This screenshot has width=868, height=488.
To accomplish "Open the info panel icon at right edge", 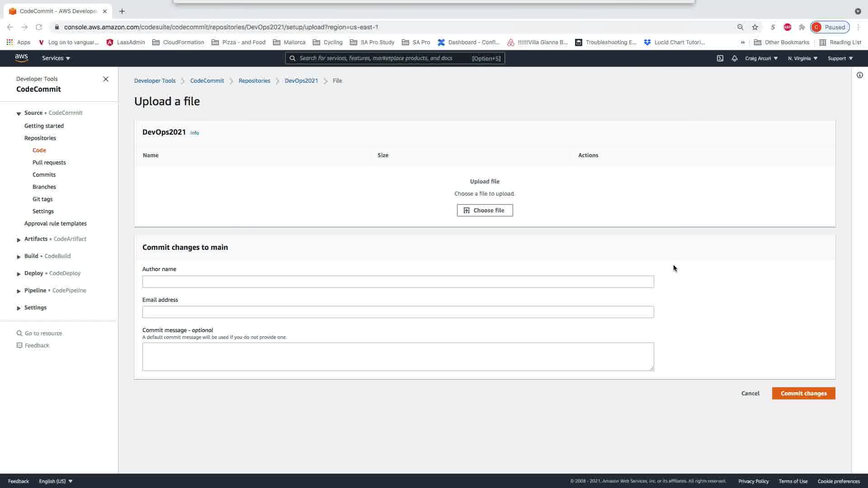I will 859,75.
